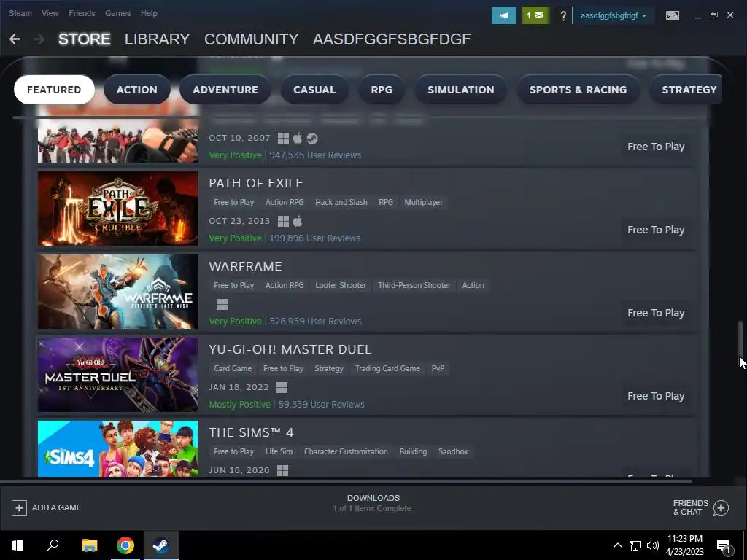The width and height of the screenshot is (747, 560).
Task: Open The Sims 4 thumbnail
Action: tap(117, 448)
